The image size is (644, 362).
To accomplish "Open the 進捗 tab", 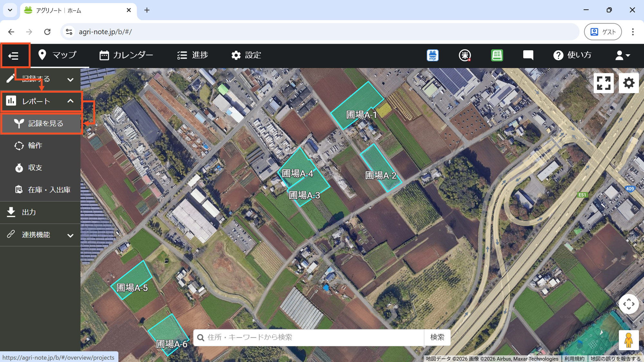I will 193,55.
